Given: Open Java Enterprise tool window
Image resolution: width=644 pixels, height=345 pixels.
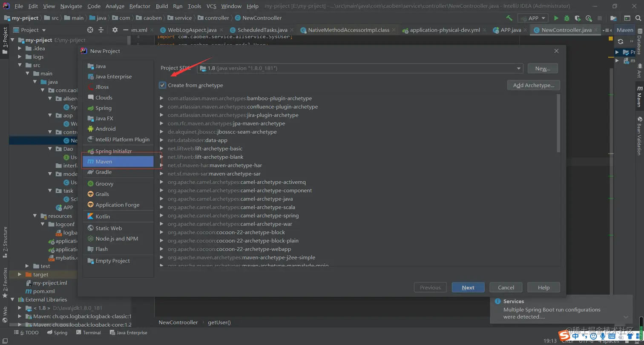Looking at the screenshot, I should point(128,333).
